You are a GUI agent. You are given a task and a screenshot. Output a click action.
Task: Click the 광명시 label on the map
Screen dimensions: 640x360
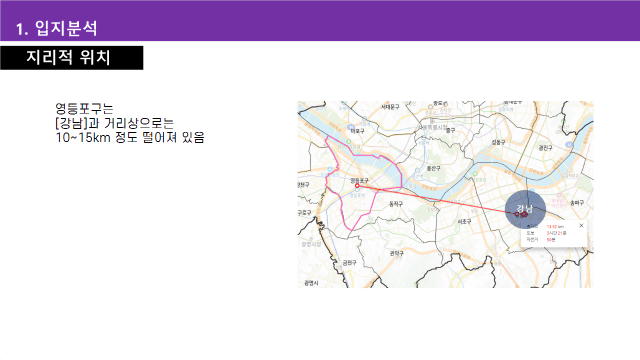[x=311, y=283]
